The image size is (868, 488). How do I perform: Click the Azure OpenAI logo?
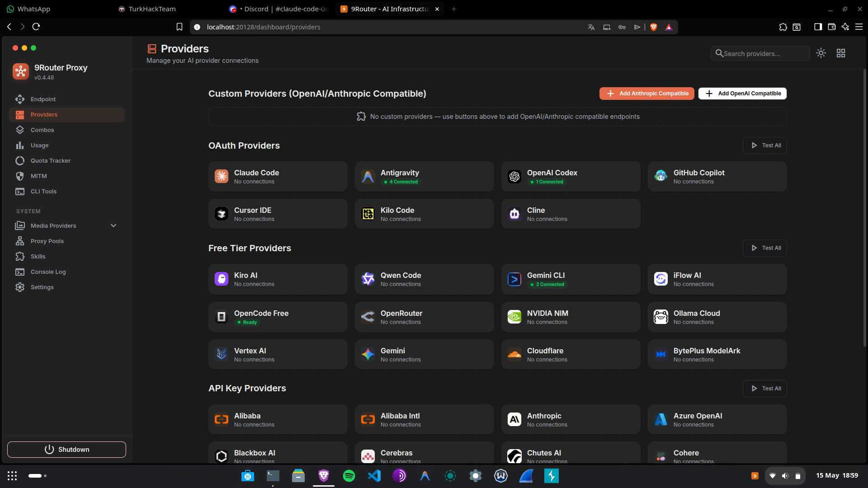click(x=661, y=419)
